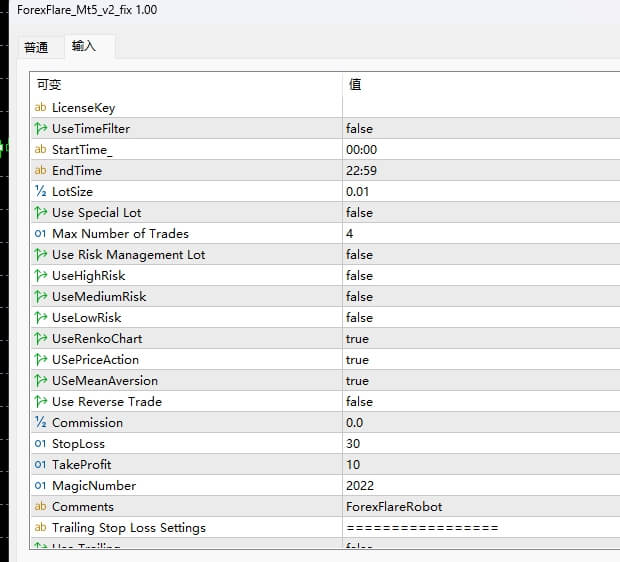620x562 pixels.
Task: Click the TakeProfit value field showing 10
Action: (353, 465)
